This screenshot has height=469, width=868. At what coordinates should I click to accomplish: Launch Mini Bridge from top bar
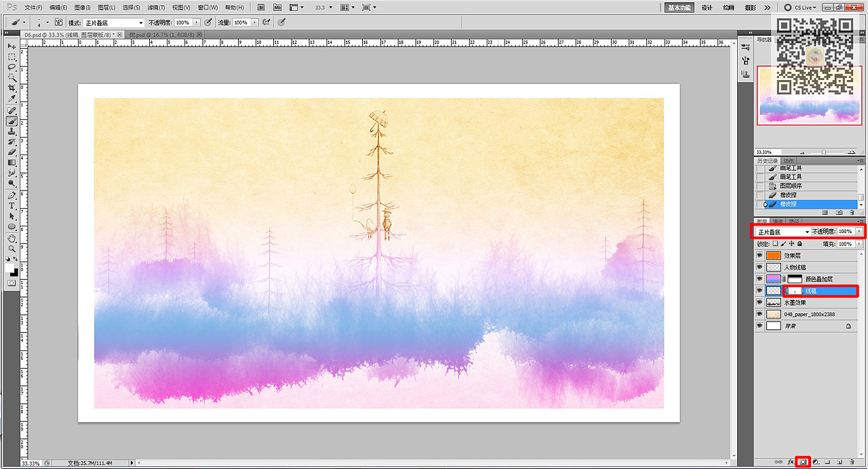point(277,7)
